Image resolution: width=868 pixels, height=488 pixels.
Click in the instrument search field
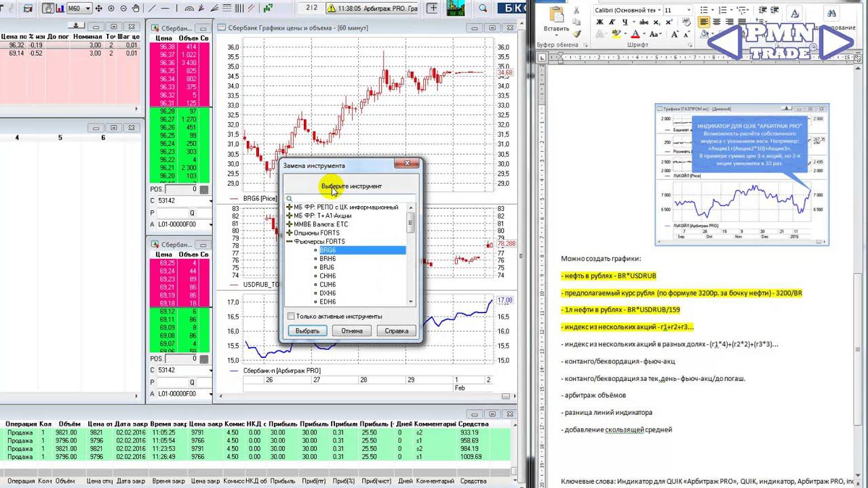(350, 199)
